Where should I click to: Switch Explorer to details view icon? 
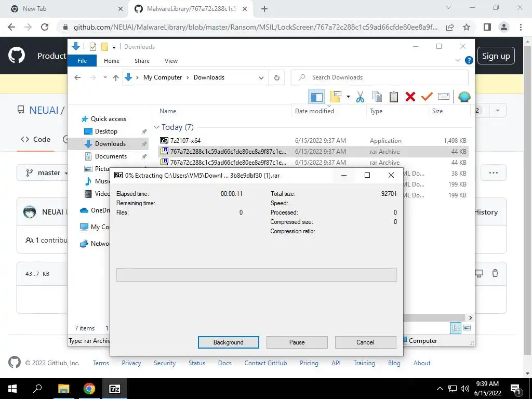click(456, 328)
